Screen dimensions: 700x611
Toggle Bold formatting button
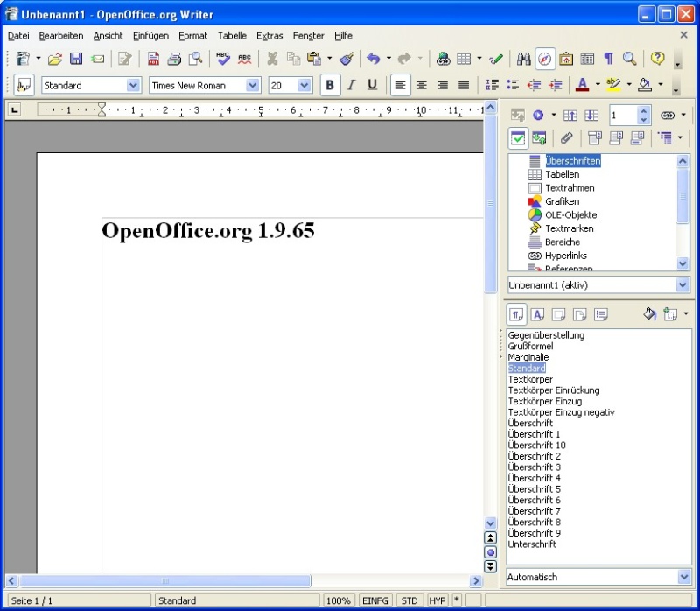(330, 85)
